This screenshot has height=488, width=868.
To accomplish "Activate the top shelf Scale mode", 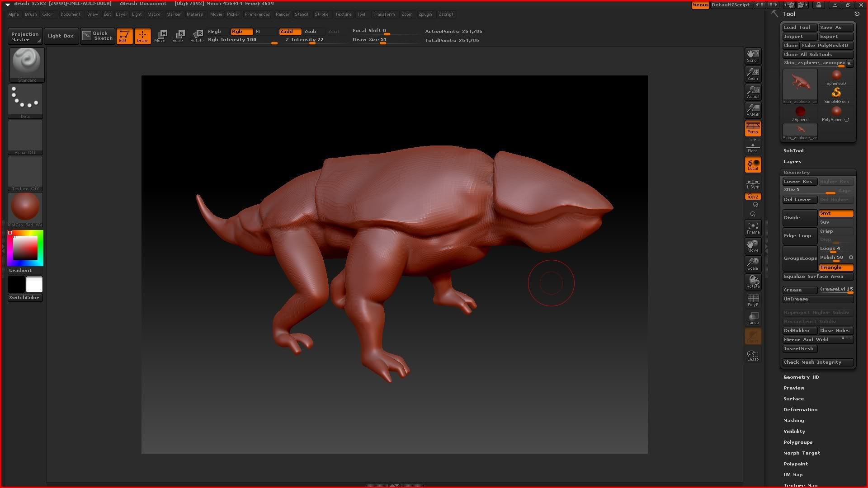I will pos(178,36).
